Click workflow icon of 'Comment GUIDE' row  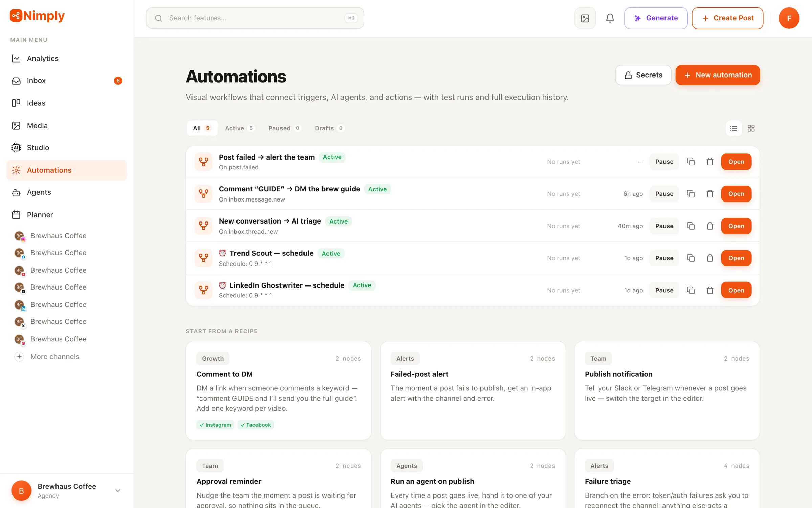click(x=203, y=194)
